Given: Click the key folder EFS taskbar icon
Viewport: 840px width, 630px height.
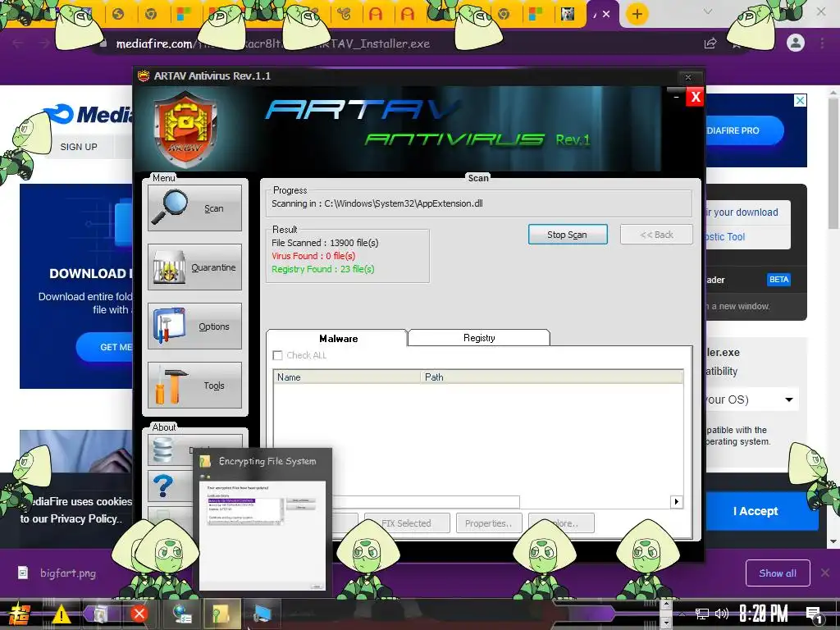Looking at the screenshot, I should click(221, 614).
